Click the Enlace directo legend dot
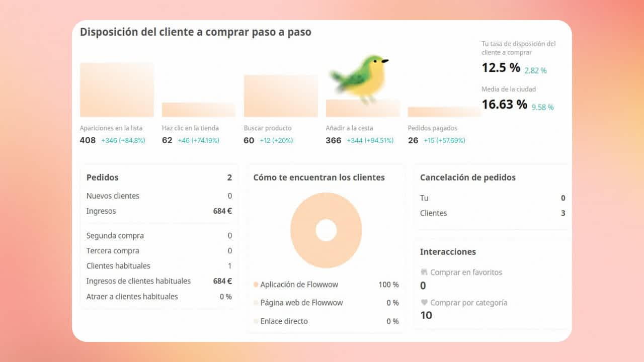644x362 pixels. 256,321
